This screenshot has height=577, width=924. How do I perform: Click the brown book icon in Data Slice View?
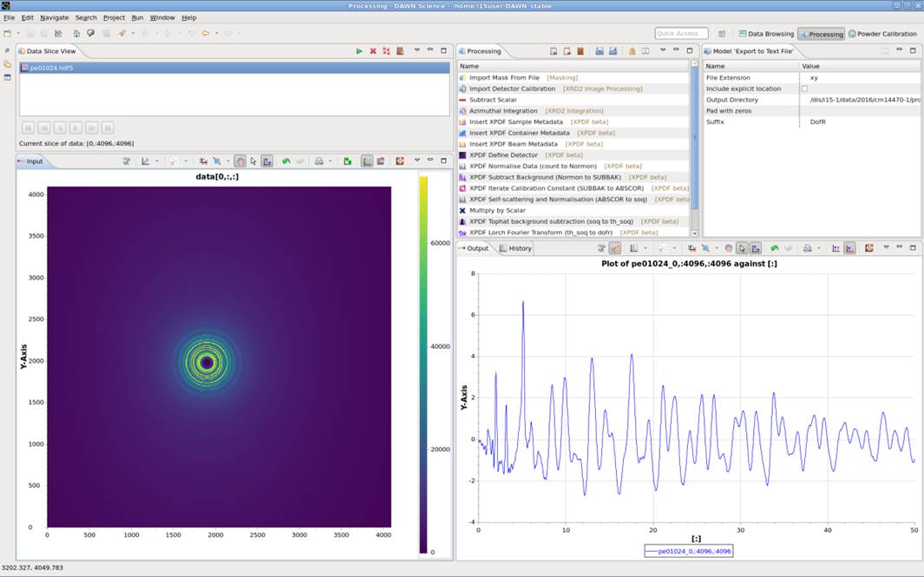400,51
